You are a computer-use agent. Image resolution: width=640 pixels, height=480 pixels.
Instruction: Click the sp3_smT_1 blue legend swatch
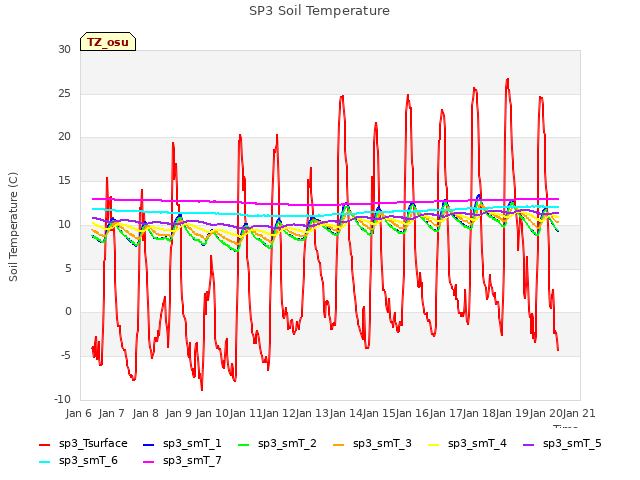click(149, 444)
